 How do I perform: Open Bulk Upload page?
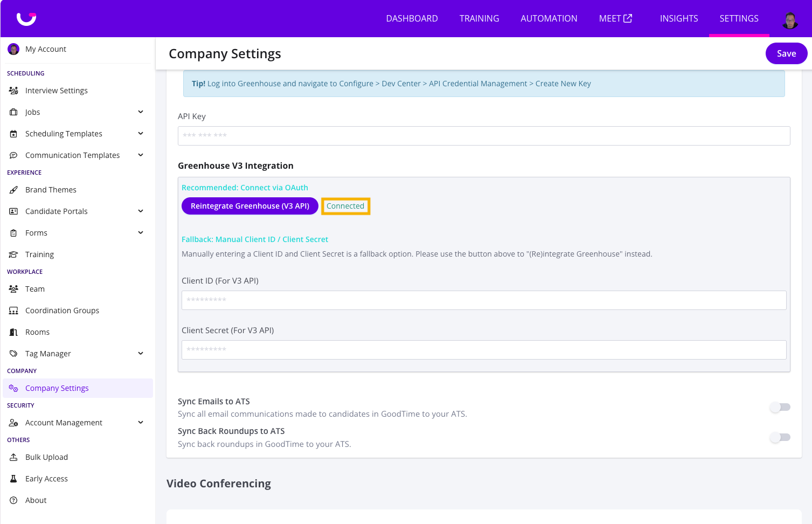tap(46, 457)
